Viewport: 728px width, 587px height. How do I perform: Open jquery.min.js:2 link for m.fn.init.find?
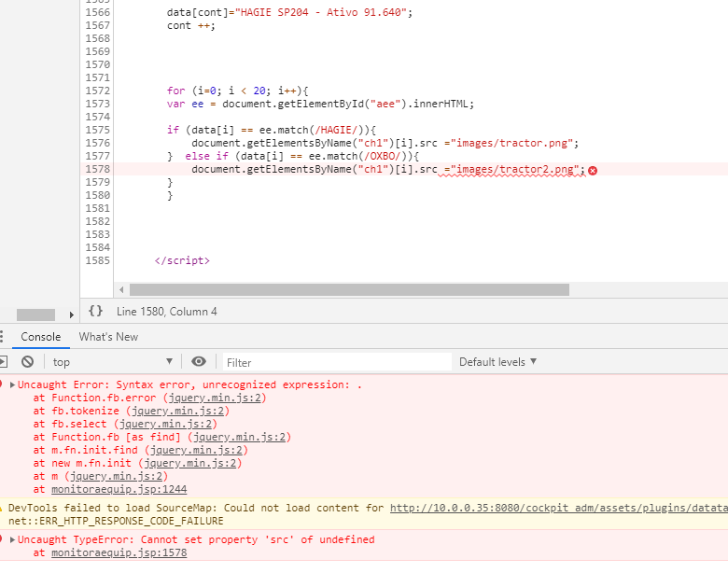point(196,450)
